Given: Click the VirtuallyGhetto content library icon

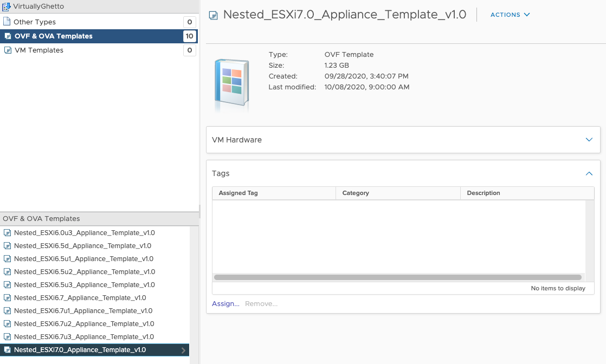Looking at the screenshot, I should click(x=7, y=5).
